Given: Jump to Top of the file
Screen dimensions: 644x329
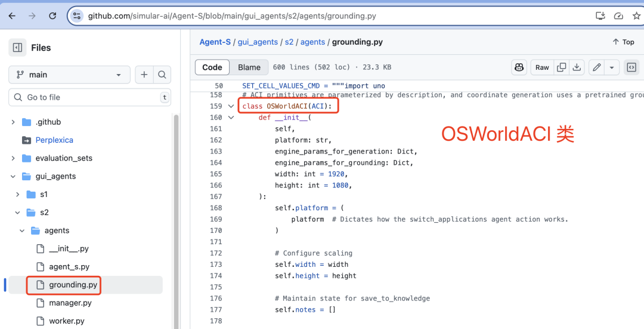Looking at the screenshot, I should tap(623, 42).
